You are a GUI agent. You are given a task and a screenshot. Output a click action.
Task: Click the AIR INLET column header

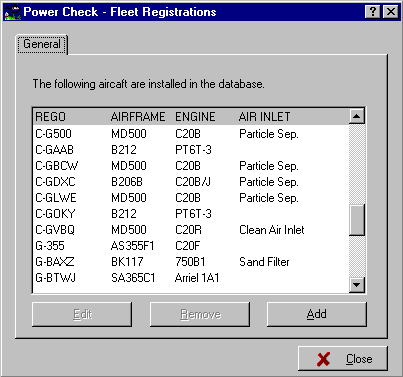265,117
